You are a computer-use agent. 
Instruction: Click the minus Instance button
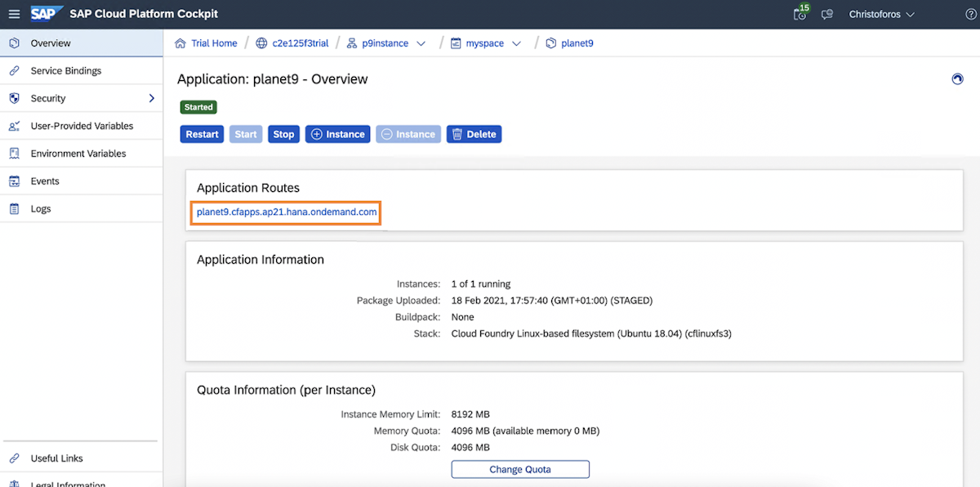point(408,134)
